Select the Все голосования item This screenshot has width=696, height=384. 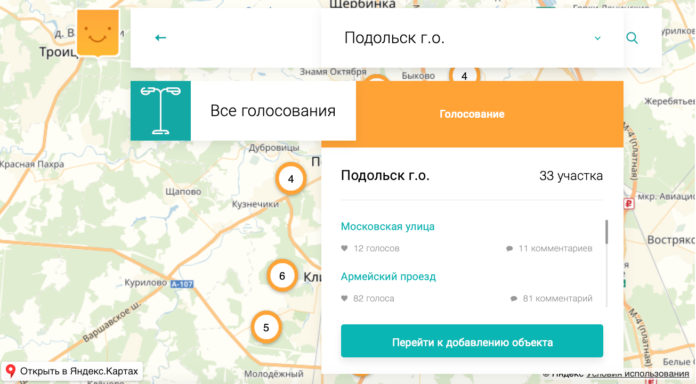[x=273, y=111]
